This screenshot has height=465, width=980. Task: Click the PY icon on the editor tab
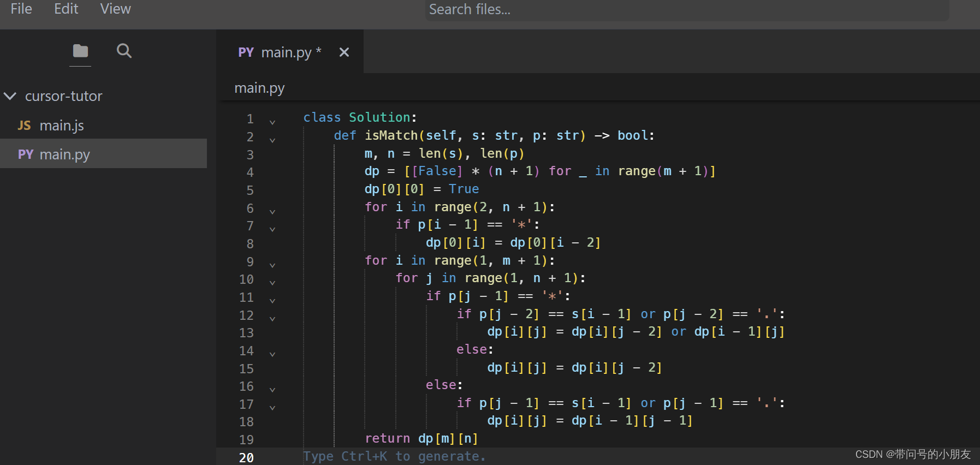point(246,52)
